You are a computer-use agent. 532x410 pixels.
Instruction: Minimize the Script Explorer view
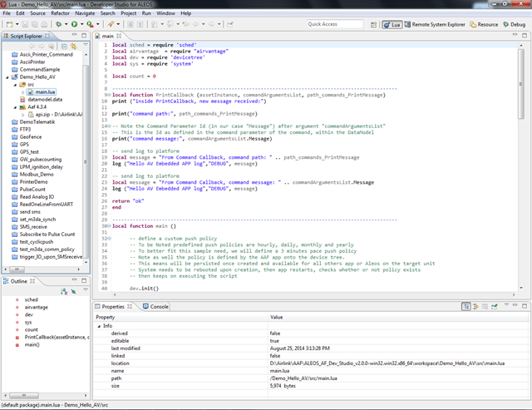(x=74, y=35)
